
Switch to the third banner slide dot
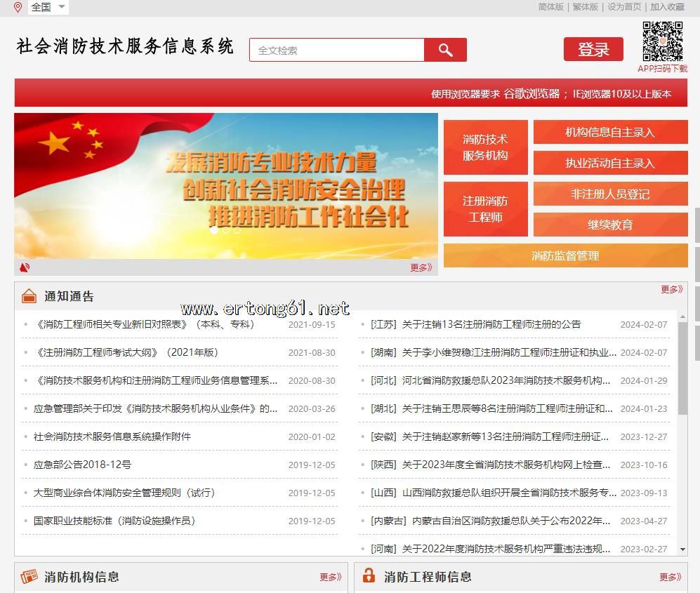pos(237,230)
